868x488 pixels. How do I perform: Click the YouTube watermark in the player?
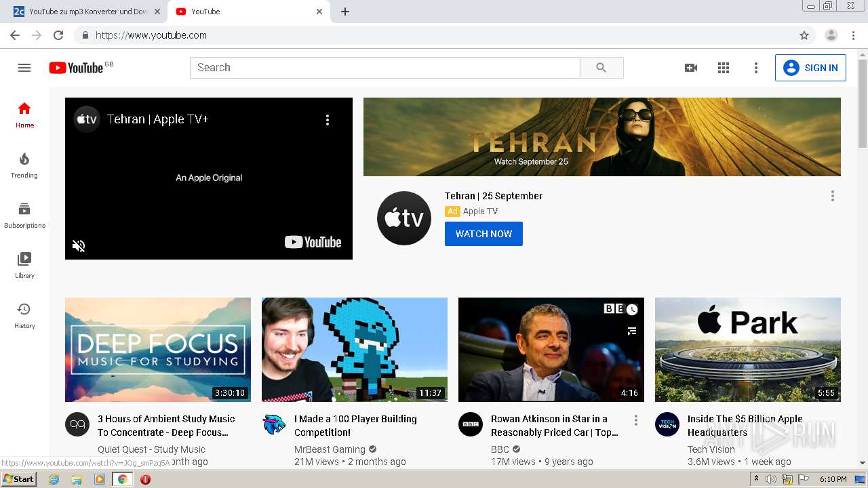(313, 242)
